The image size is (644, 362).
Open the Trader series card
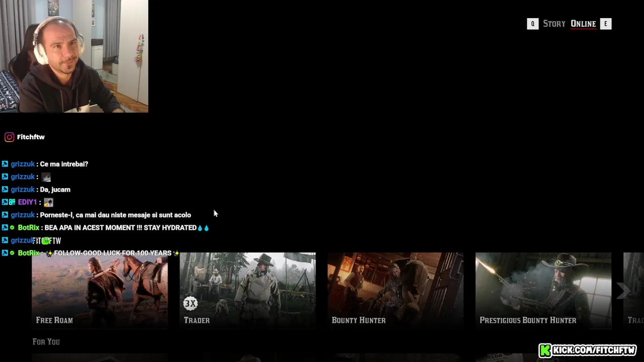coord(248,291)
